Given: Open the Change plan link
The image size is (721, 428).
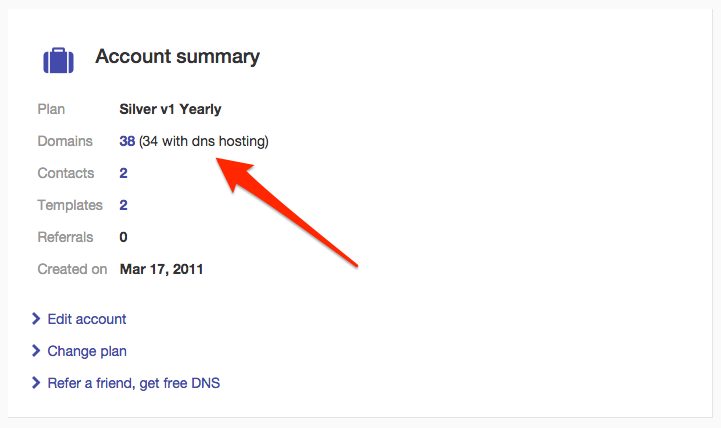Looking at the screenshot, I should (x=87, y=351).
